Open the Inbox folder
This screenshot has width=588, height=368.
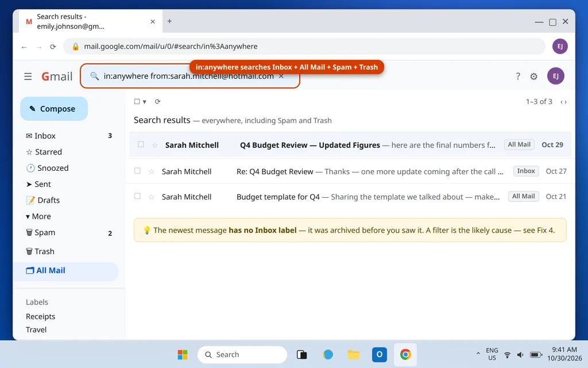[x=69, y=136]
